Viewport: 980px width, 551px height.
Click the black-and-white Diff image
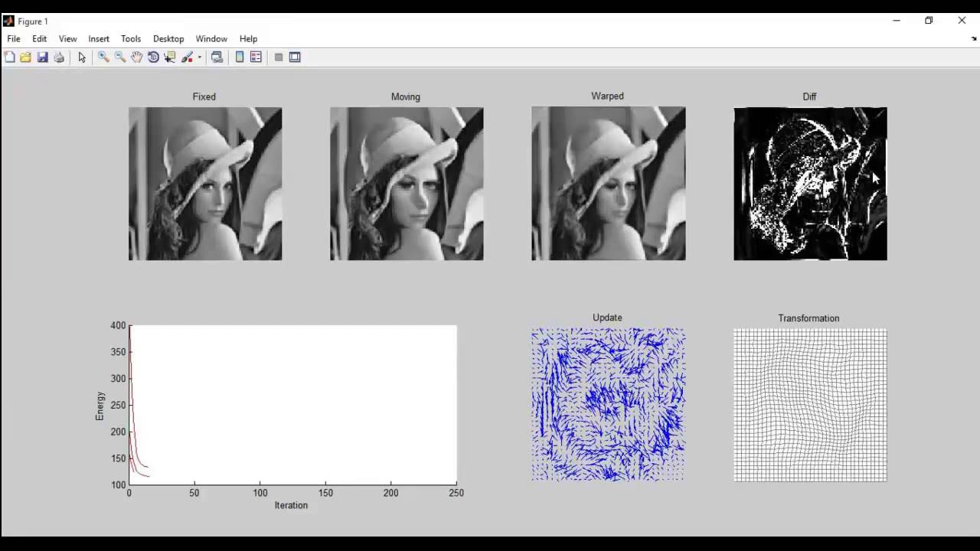click(810, 184)
